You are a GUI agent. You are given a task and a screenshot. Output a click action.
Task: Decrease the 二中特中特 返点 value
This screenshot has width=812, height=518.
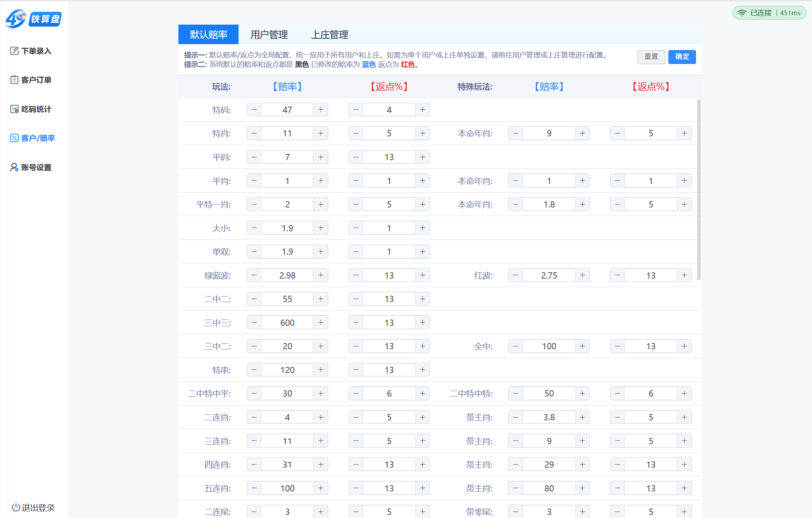tap(618, 393)
